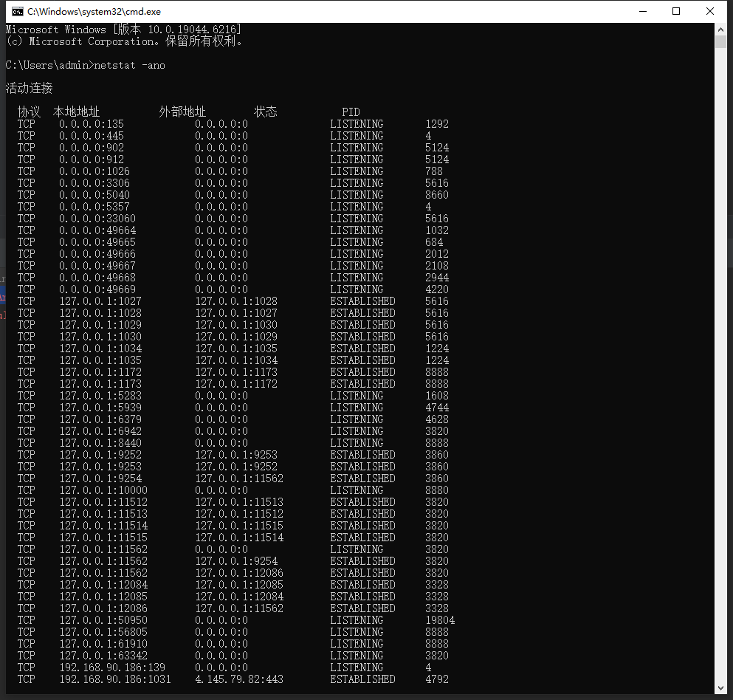The image size is (733, 700).
Task: Click the heading '活动连接'
Action: pyautogui.click(x=29, y=88)
